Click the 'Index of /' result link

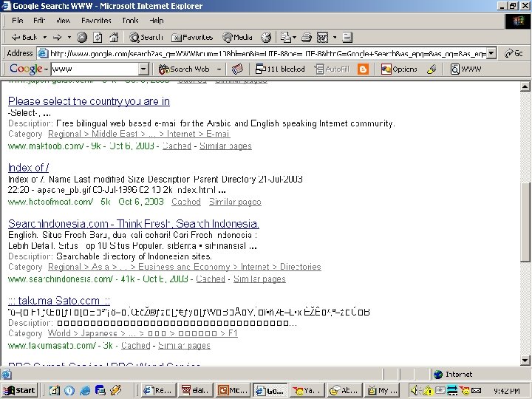coord(29,168)
